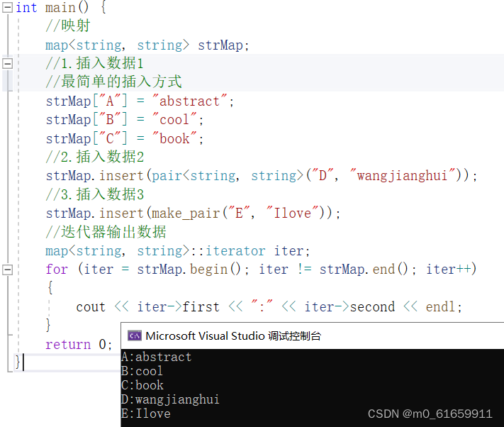This screenshot has height=427, width=504.
Task: Click strMap.end() in the loop
Action: [364, 270]
